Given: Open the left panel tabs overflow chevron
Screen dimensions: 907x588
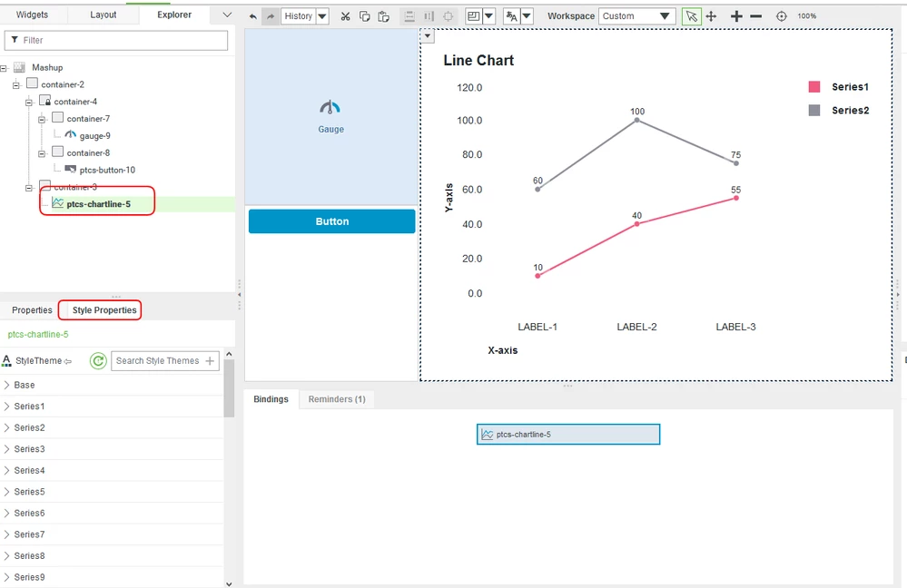Looking at the screenshot, I should tap(227, 15).
